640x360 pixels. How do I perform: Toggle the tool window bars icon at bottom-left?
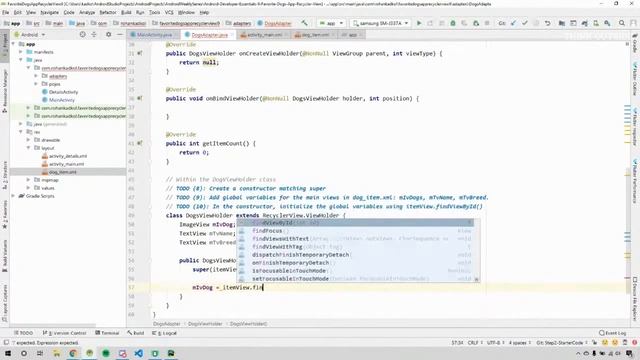pos(6,342)
